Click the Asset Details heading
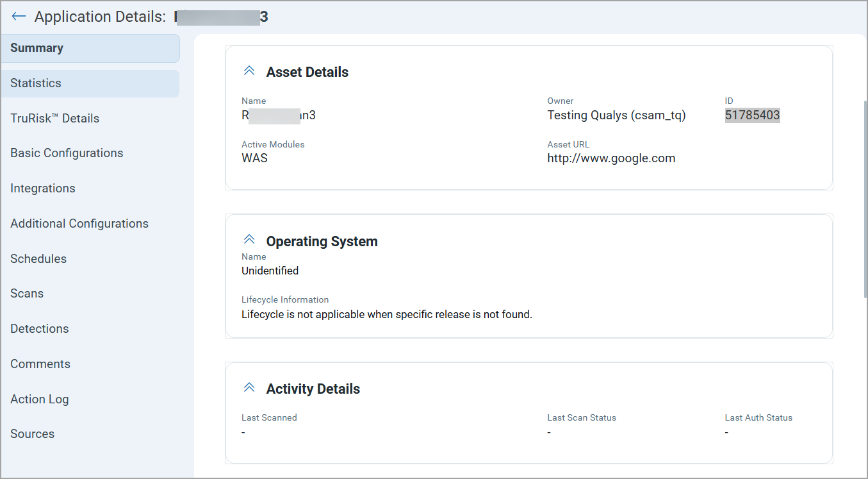This screenshot has height=479, width=868. pos(307,72)
